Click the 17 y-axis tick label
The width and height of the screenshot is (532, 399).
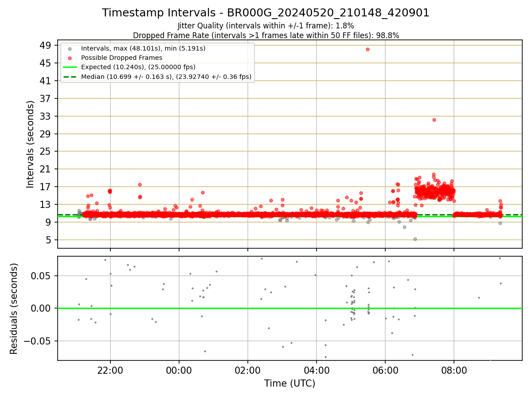(x=46, y=187)
